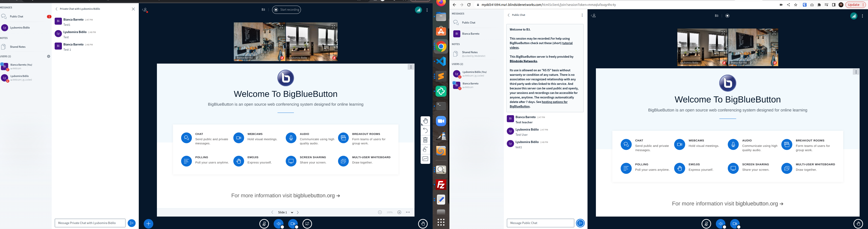
Task: Reload the page in right browser
Action: pyautogui.click(x=469, y=5)
